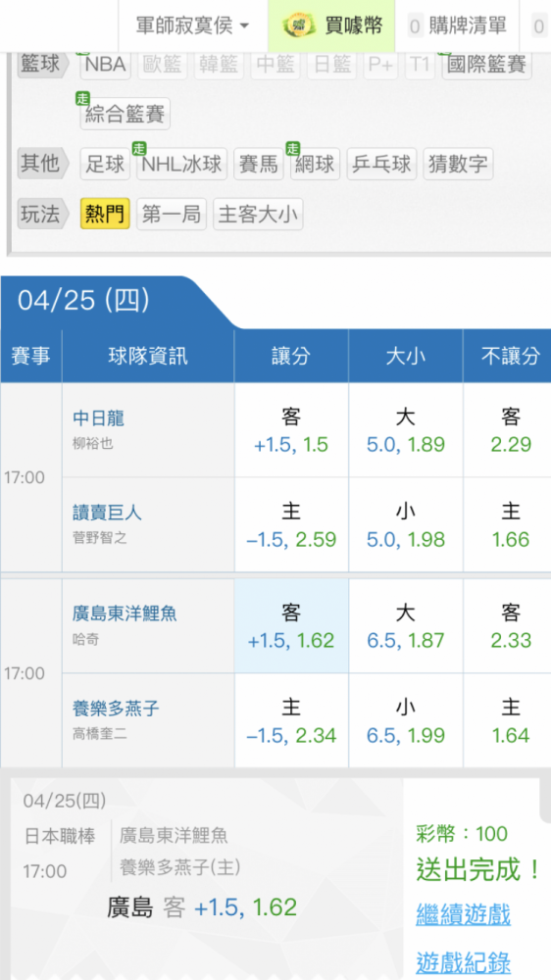Viewport: 551px width, 980px height.
Task: Switch to 足球 sport
Action: tap(105, 164)
